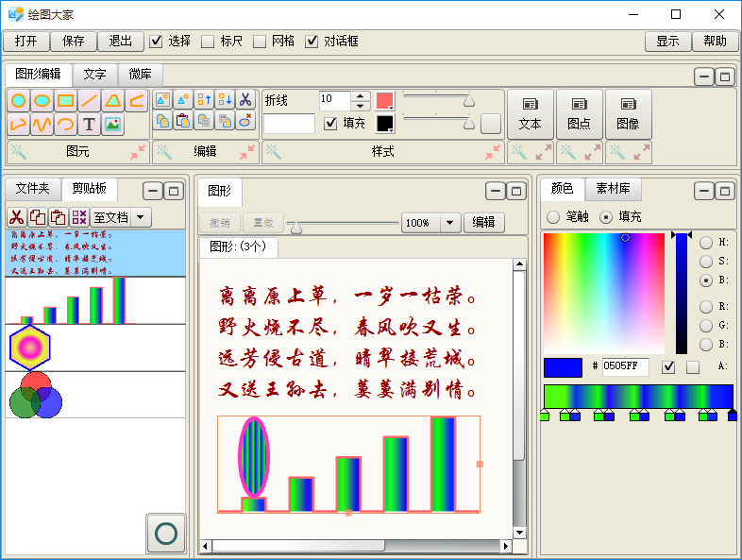Toggle the 选择 checkbox
Image resolution: width=742 pixels, height=560 pixels.
tap(156, 42)
